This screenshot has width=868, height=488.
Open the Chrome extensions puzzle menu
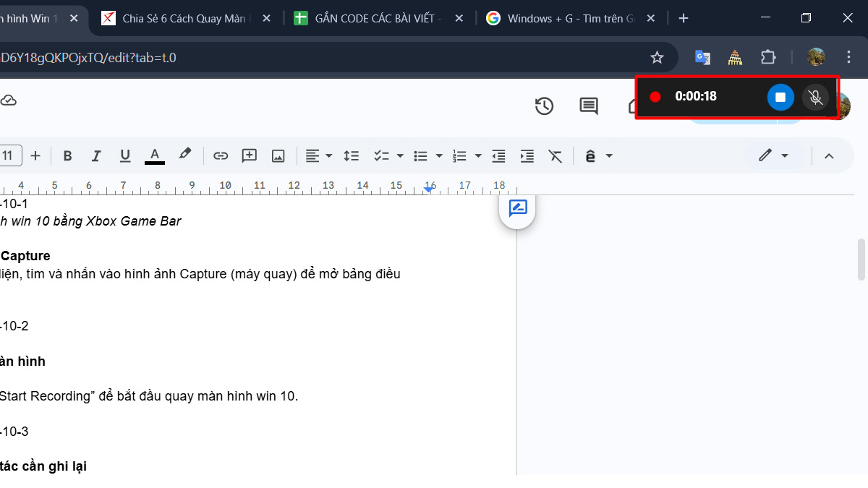click(x=768, y=57)
